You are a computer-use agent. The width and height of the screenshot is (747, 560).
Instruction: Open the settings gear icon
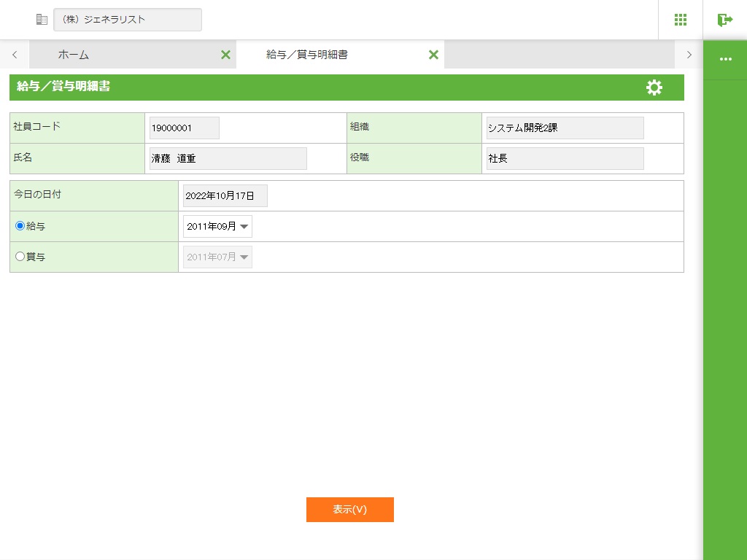point(654,87)
